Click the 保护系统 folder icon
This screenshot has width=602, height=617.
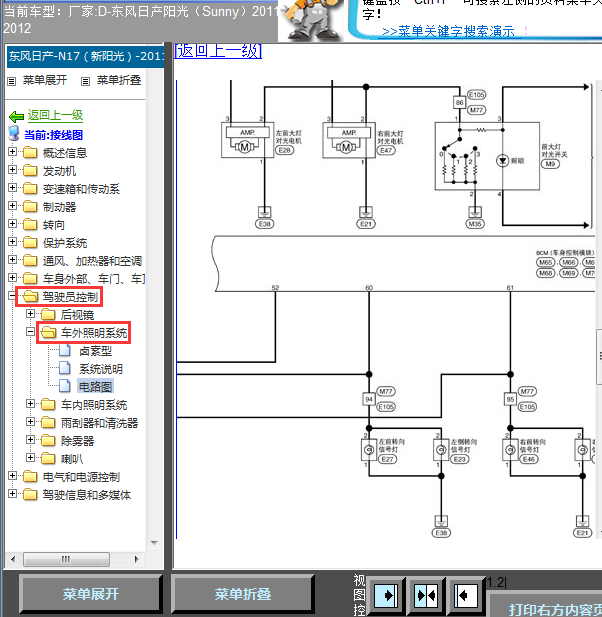click(x=30, y=243)
